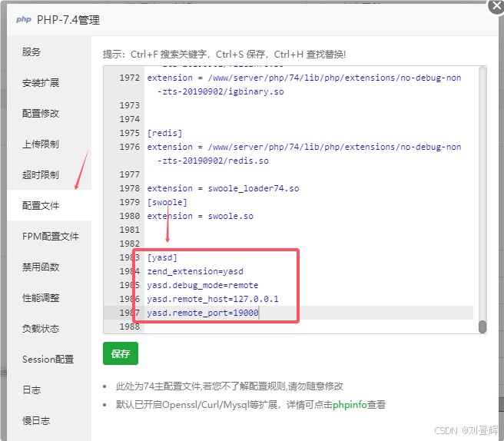Screen dimensions: 504x441
Task: Go to 超时限制 settings
Action: [x=41, y=175]
